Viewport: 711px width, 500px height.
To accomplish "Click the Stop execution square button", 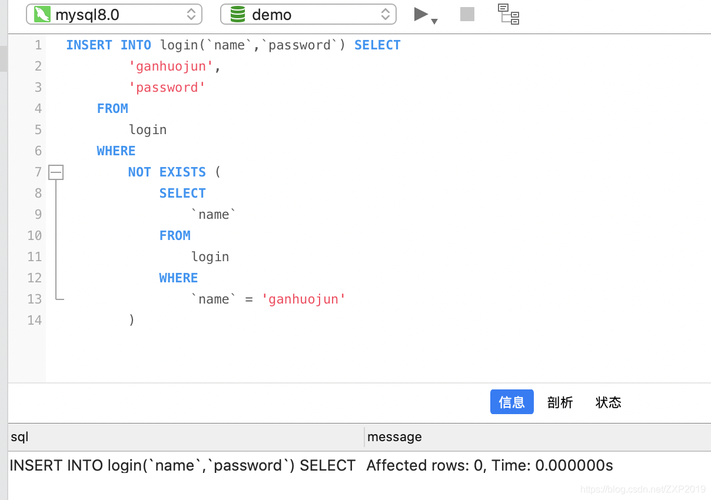I will click(467, 15).
